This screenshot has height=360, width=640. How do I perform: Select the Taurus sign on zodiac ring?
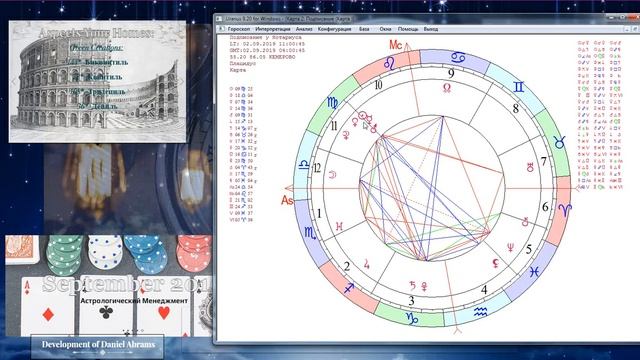click(560, 142)
